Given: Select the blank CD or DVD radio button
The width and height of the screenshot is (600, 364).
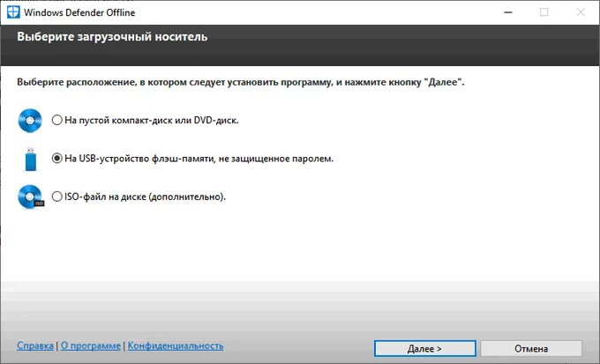Looking at the screenshot, I should pyautogui.click(x=57, y=120).
